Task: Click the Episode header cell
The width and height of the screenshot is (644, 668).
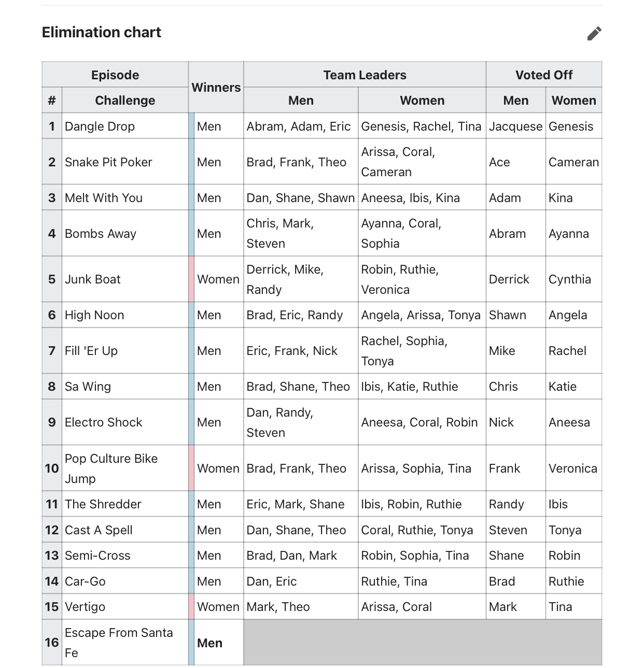Action: 115,75
